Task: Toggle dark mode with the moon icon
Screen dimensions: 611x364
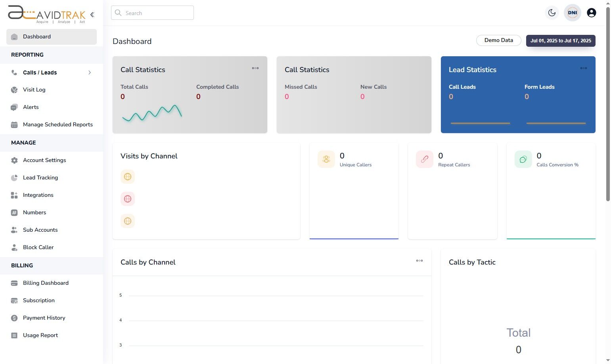Action: [x=552, y=12]
